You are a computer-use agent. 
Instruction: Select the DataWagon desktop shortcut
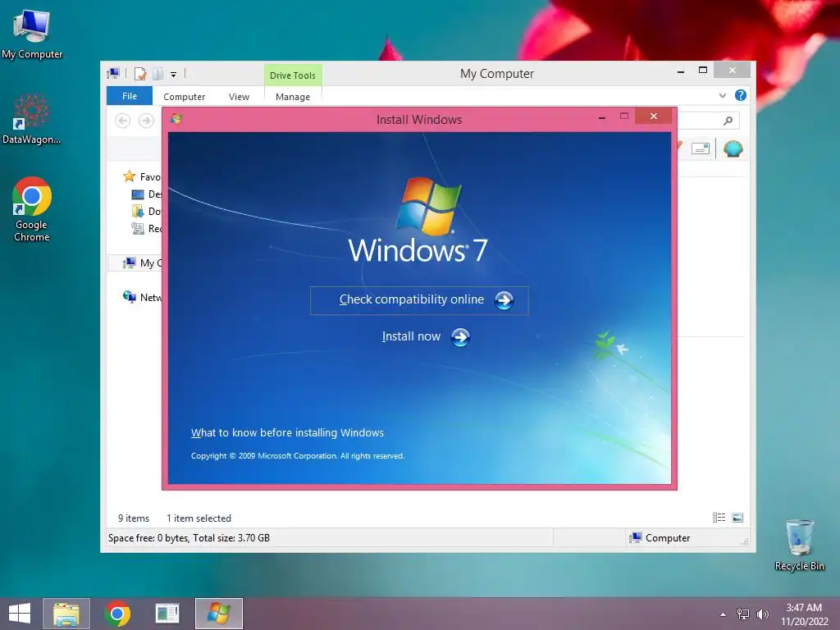[32, 119]
